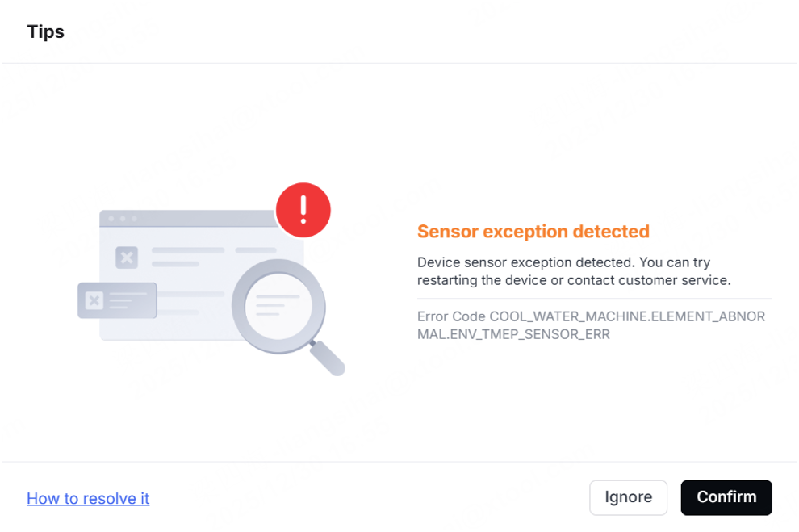Click the large X icon in the window illustration

point(127,258)
